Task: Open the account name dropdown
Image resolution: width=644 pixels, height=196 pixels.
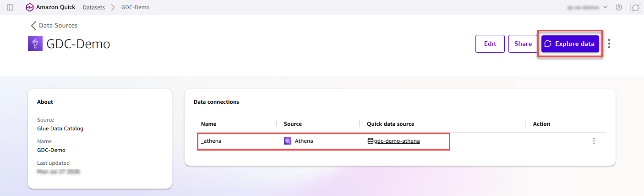Action: 587,7
